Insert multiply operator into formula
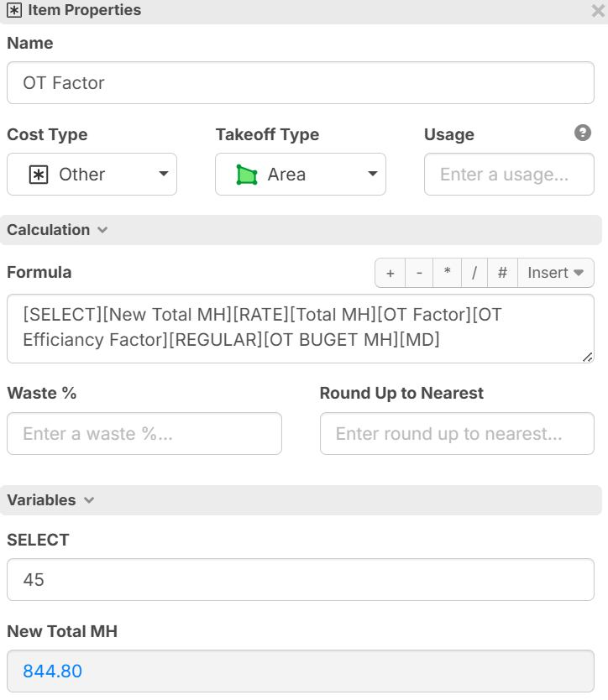608x700 pixels. (447, 273)
